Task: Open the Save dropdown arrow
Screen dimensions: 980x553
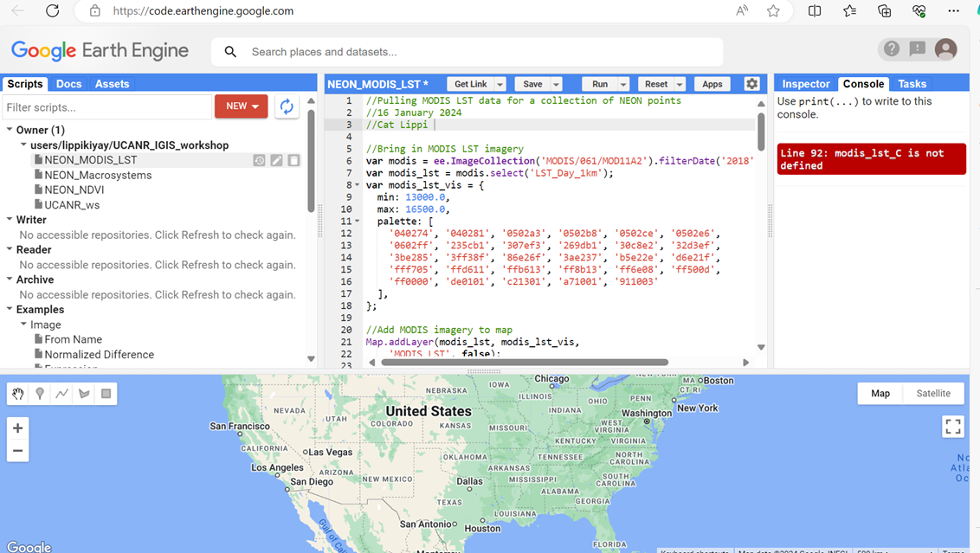Action: pos(556,84)
